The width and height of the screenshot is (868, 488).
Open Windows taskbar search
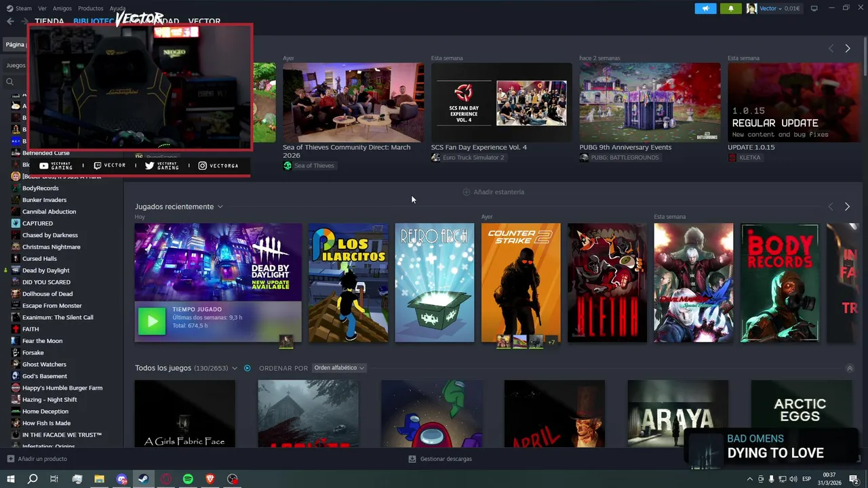click(x=33, y=479)
